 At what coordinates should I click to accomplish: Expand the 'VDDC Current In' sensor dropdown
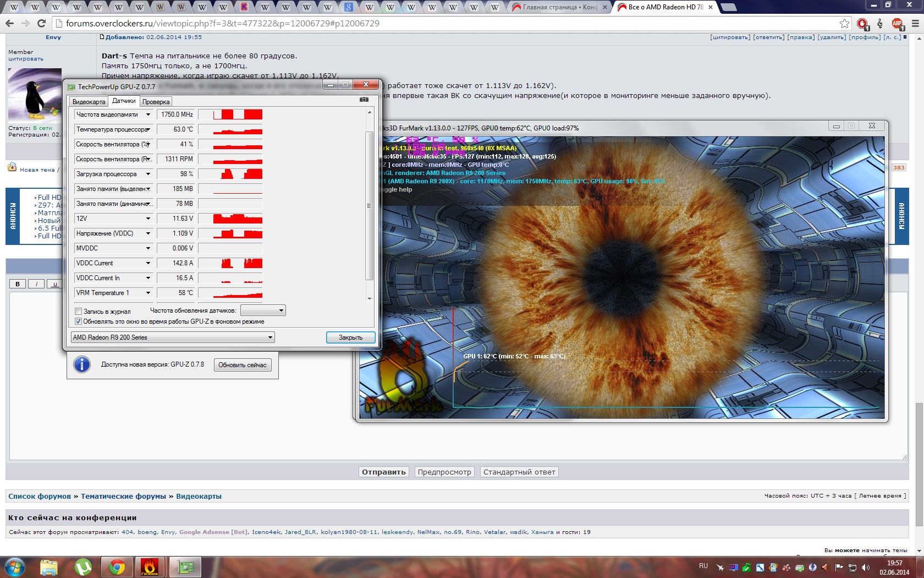click(x=148, y=278)
